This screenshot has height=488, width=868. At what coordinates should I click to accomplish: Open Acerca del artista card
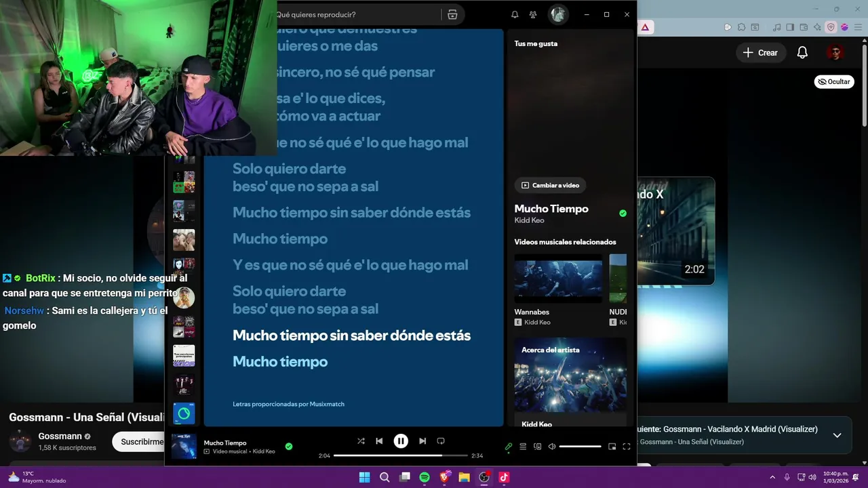[x=570, y=383]
